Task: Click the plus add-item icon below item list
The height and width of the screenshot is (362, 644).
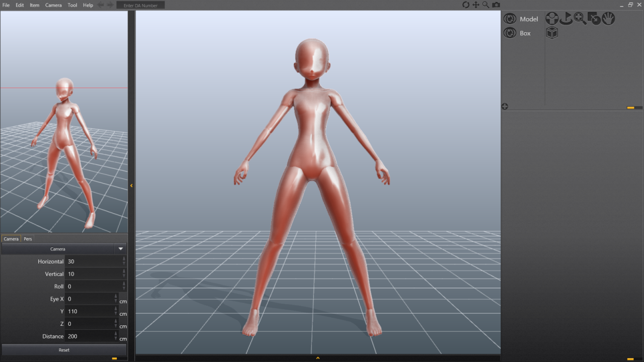Action: coord(505,107)
